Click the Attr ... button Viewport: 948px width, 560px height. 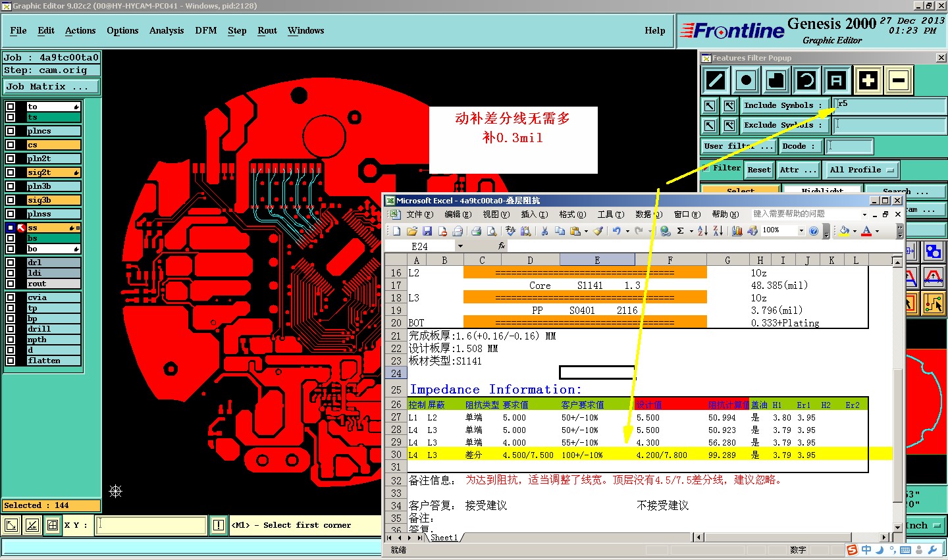[x=798, y=170]
